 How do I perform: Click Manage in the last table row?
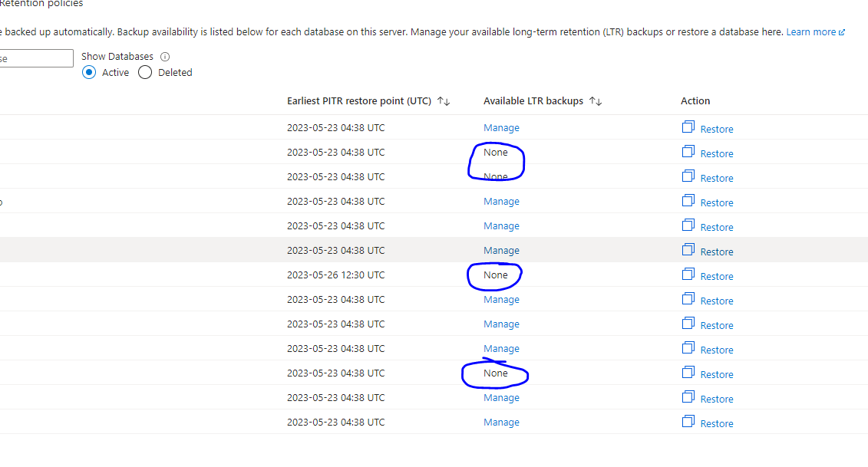501,423
